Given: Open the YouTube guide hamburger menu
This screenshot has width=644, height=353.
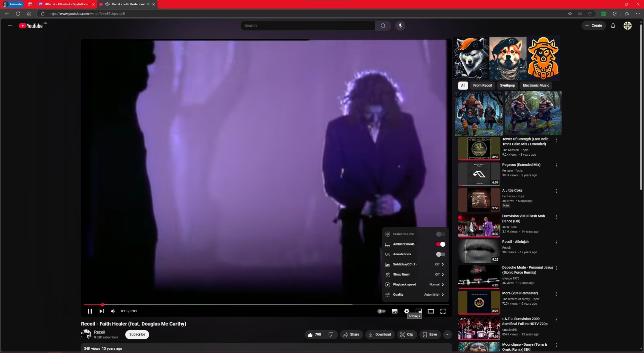Looking at the screenshot, I should [10, 25].
